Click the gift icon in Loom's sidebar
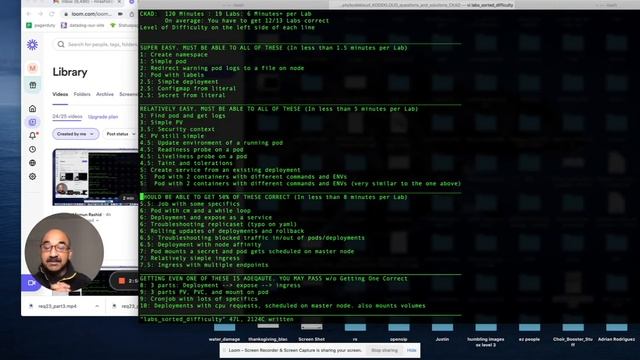This screenshot has width=640, height=360. pos(33,85)
